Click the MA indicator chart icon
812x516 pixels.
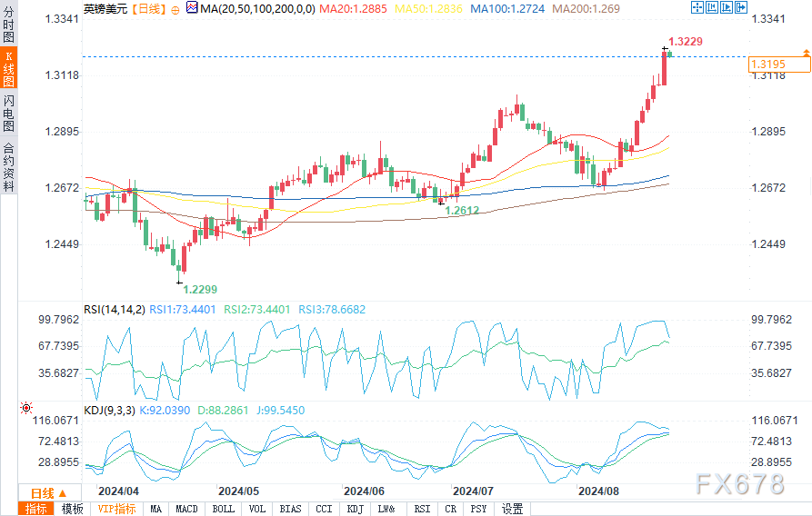192,8
